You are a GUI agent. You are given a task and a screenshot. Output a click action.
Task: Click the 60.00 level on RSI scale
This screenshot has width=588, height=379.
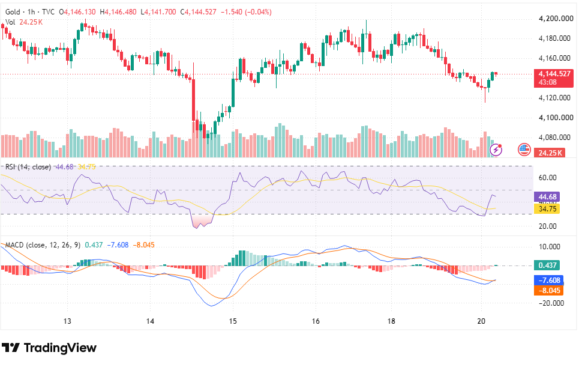(547, 178)
